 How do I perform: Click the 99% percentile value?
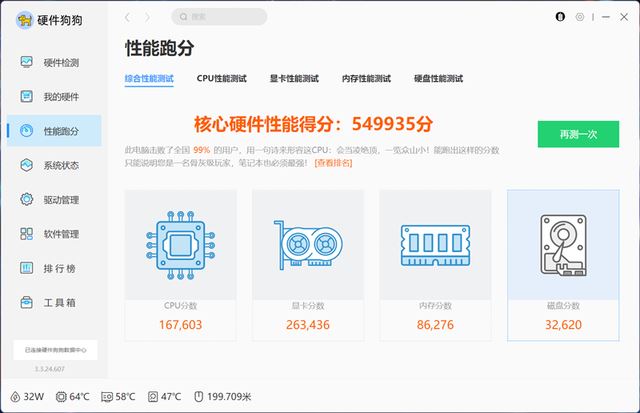pyautogui.click(x=202, y=150)
